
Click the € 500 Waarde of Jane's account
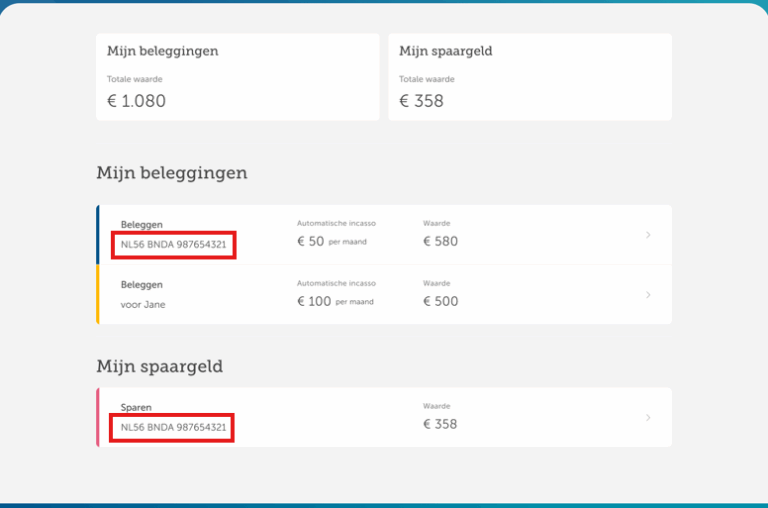[440, 301]
